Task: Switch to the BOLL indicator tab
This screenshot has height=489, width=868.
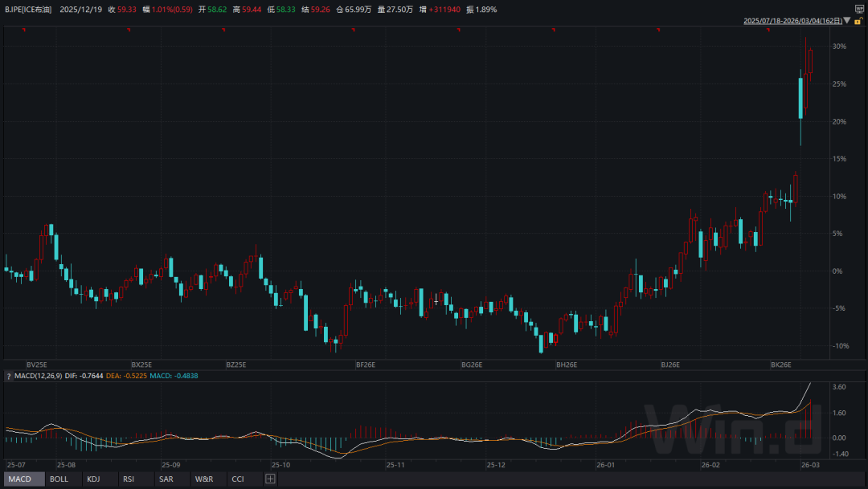Action: (x=59, y=479)
